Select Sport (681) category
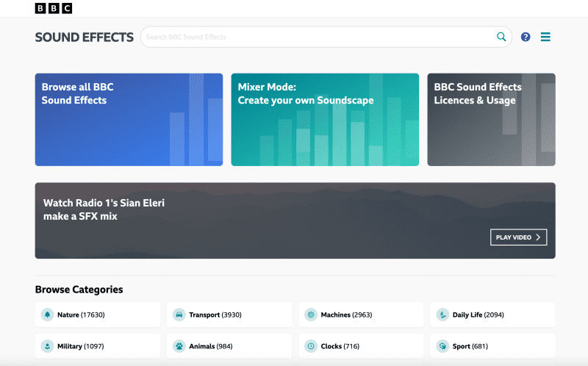Viewport: 588px width, 366px height. click(492, 346)
